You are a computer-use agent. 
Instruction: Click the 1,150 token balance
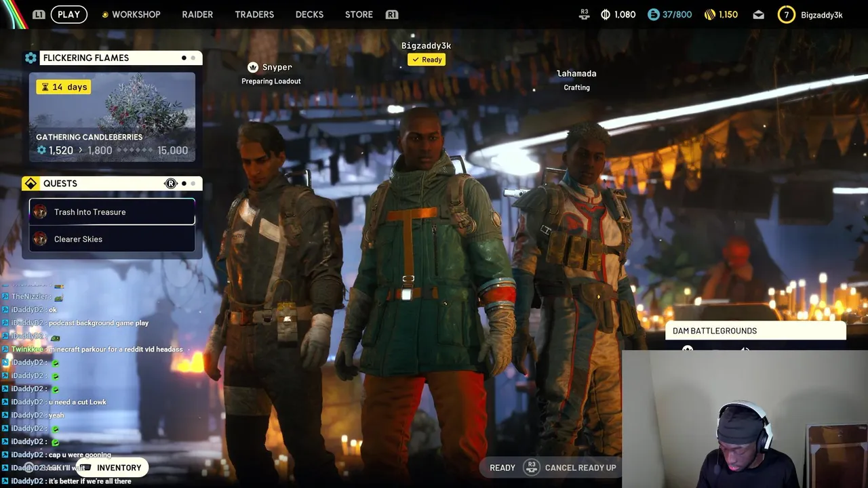tap(728, 14)
